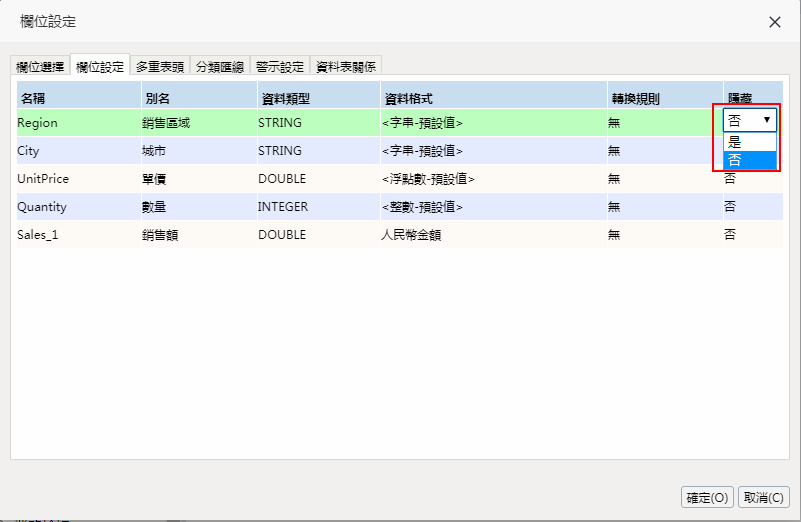The height and width of the screenshot is (522, 801).
Task: Edit the 銷售區域 alias cell
Action: (x=166, y=123)
